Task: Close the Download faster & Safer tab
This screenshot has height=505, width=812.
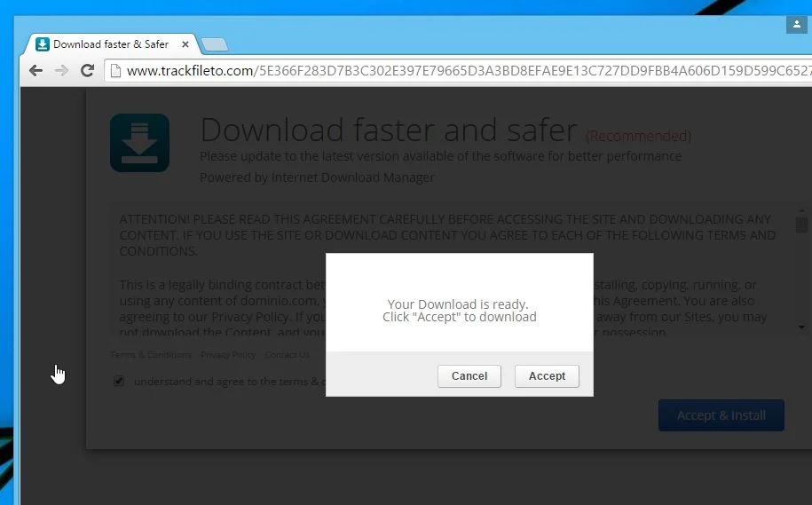Action: click(x=185, y=44)
